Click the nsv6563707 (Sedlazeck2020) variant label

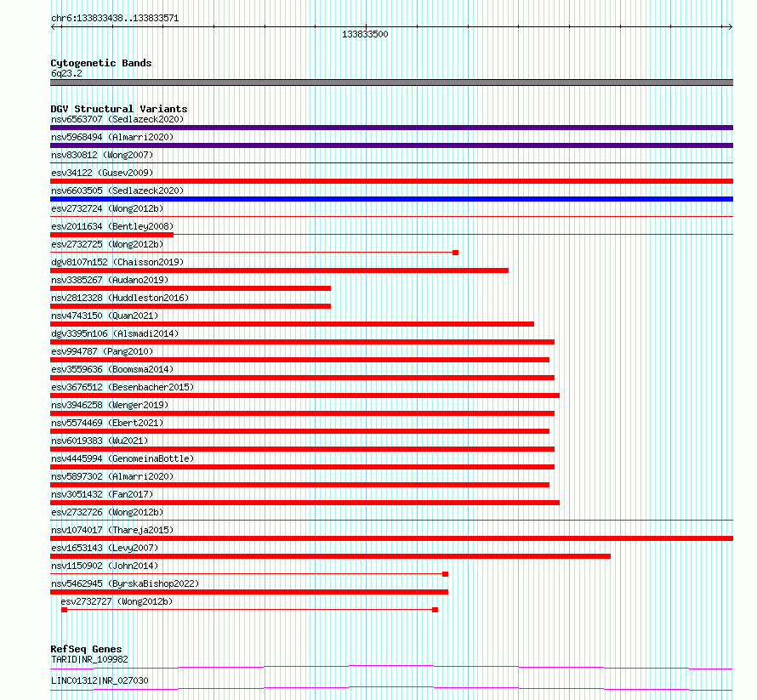[x=117, y=119]
